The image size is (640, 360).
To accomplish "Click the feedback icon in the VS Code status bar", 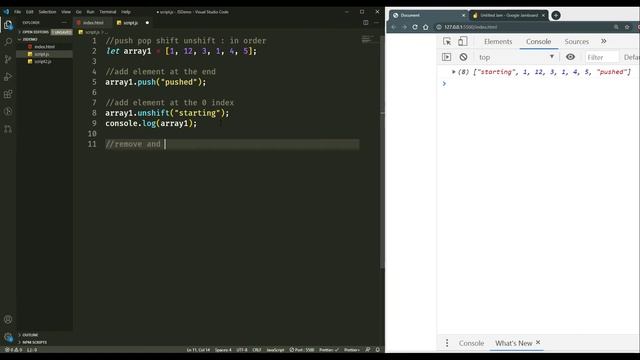I will click(x=368, y=350).
